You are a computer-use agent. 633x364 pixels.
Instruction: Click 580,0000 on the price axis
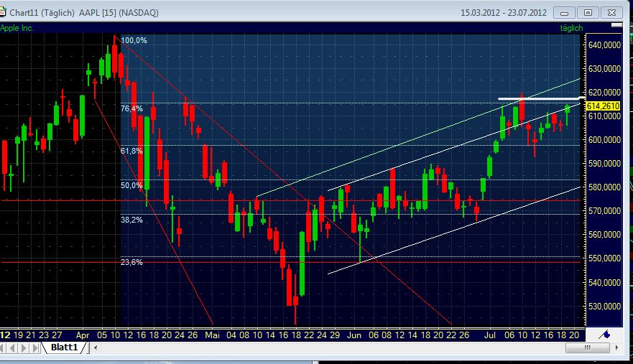click(605, 187)
